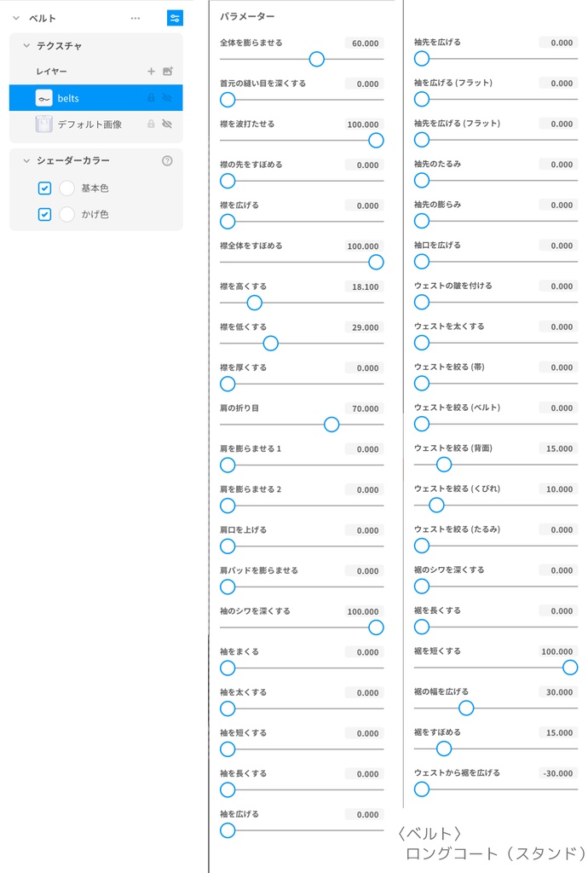Screen dimensions: 588x873
Task: Open the 基本色 color swatch
Action: click(x=67, y=188)
